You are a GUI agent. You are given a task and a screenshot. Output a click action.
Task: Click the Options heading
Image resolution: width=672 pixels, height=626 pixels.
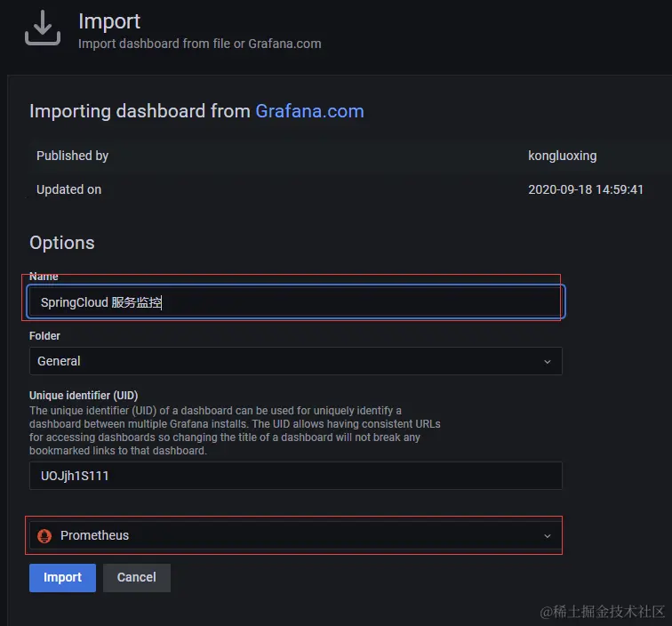pos(62,243)
